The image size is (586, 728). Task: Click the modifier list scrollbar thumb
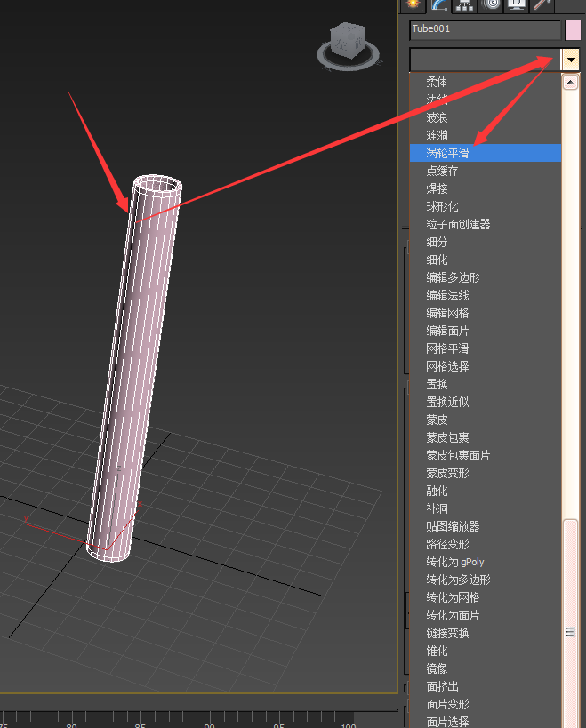(571, 631)
